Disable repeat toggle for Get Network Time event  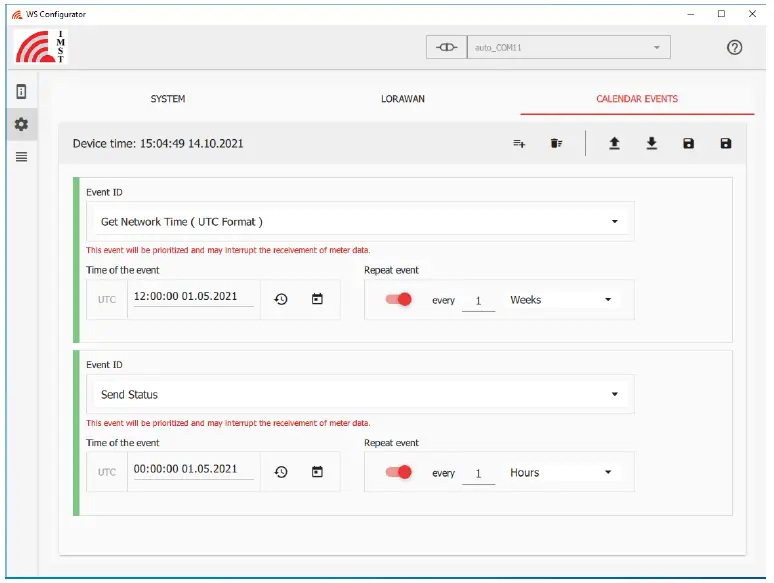click(x=399, y=299)
